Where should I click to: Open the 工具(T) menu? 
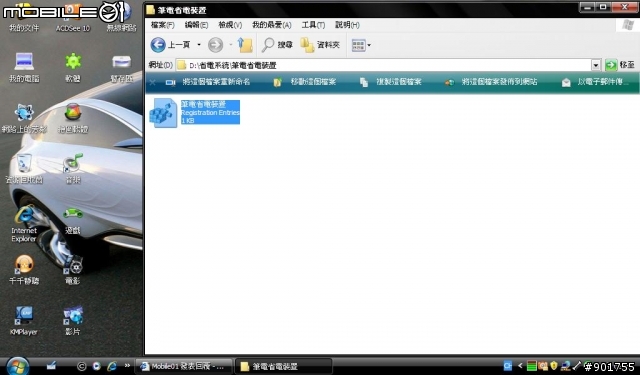pyautogui.click(x=313, y=25)
